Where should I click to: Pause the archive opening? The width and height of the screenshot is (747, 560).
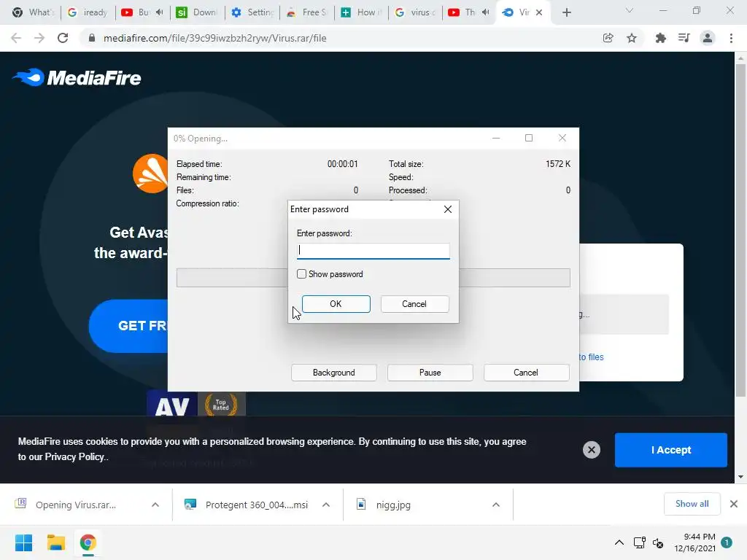(430, 373)
